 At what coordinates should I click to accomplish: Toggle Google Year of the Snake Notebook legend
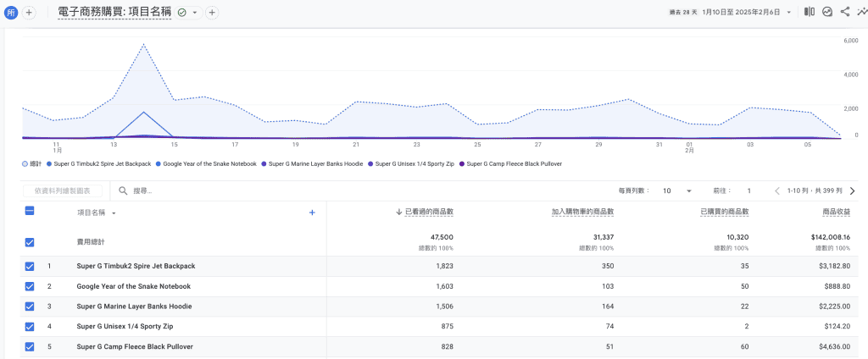tap(206, 163)
